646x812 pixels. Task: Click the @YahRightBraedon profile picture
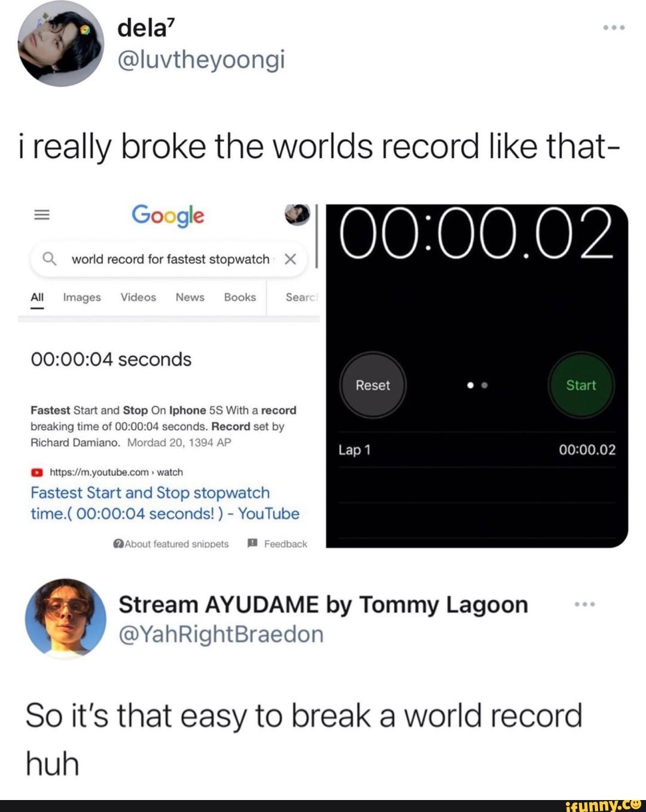tap(65, 619)
